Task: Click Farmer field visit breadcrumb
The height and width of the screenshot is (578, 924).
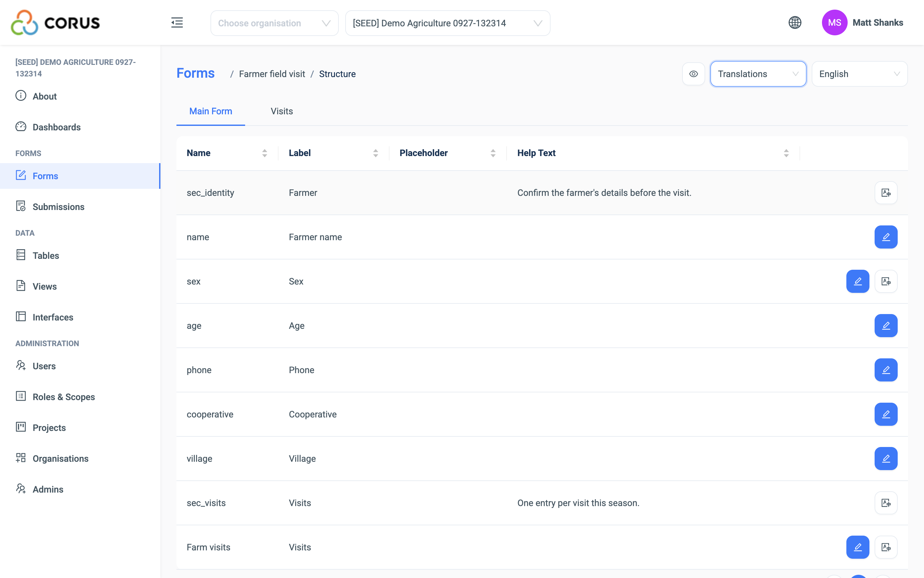Action: (272, 74)
